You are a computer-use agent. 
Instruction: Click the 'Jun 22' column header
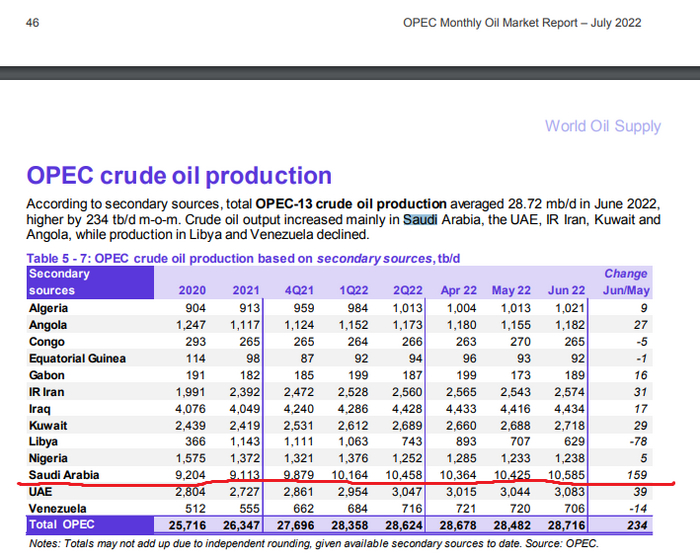[567, 290]
